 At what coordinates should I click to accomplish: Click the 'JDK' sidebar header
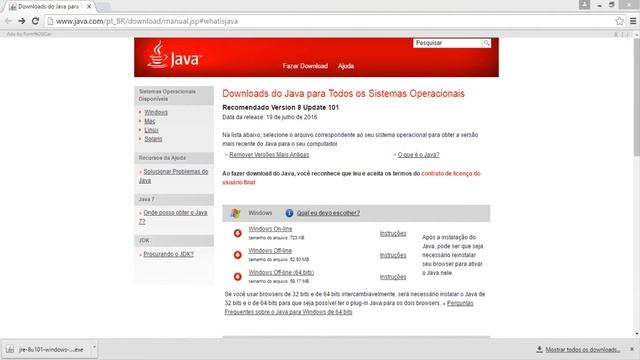tap(174, 241)
